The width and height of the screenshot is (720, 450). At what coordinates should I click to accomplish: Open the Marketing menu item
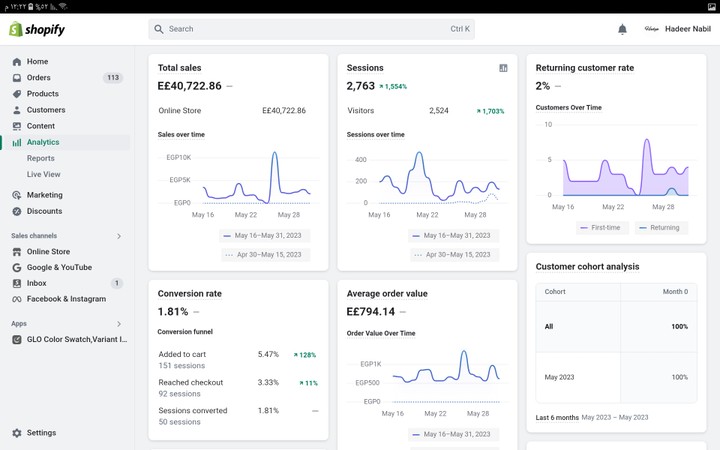coord(45,195)
